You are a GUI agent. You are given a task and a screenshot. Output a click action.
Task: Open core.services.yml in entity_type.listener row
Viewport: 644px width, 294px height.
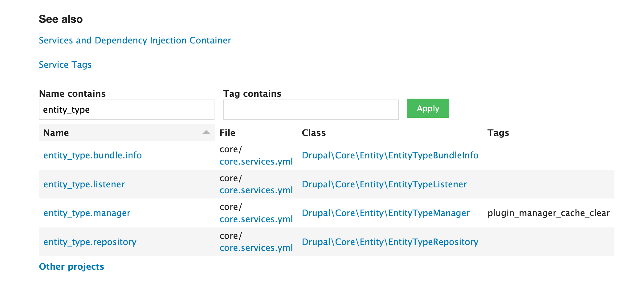point(256,190)
